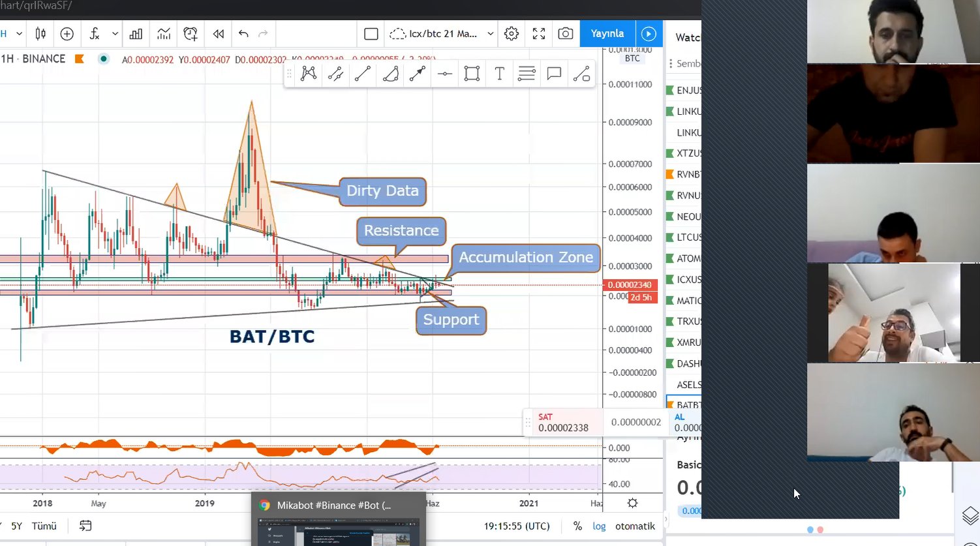Undo the last chart action
Image resolution: width=980 pixels, height=546 pixels.
[x=243, y=34]
